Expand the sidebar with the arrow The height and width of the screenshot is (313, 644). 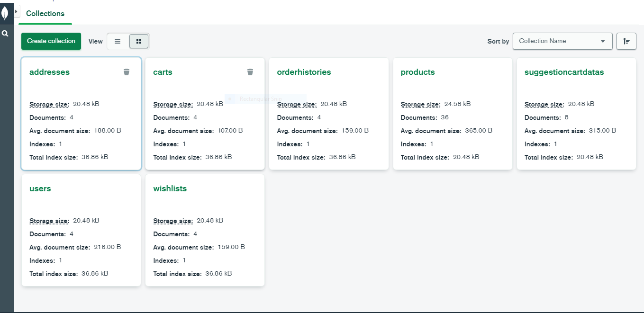click(x=17, y=11)
